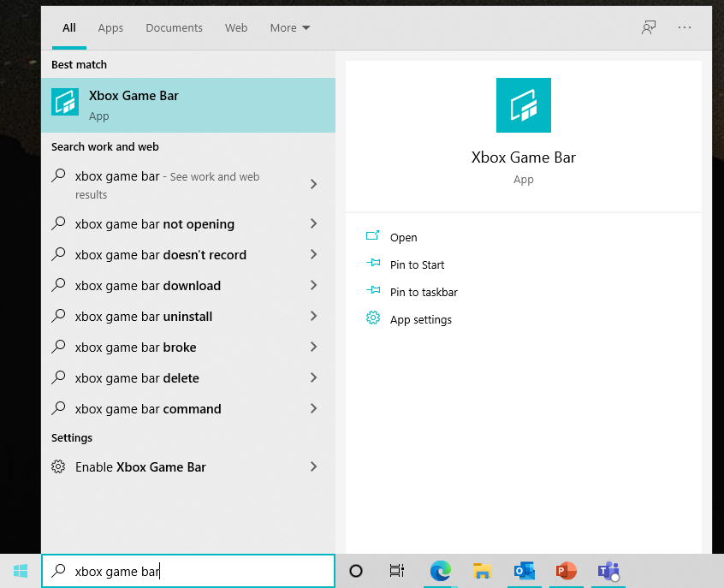Launch Microsoft Edge from the taskbar
Image resolution: width=724 pixels, height=588 pixels.
[x=441, y=571]
